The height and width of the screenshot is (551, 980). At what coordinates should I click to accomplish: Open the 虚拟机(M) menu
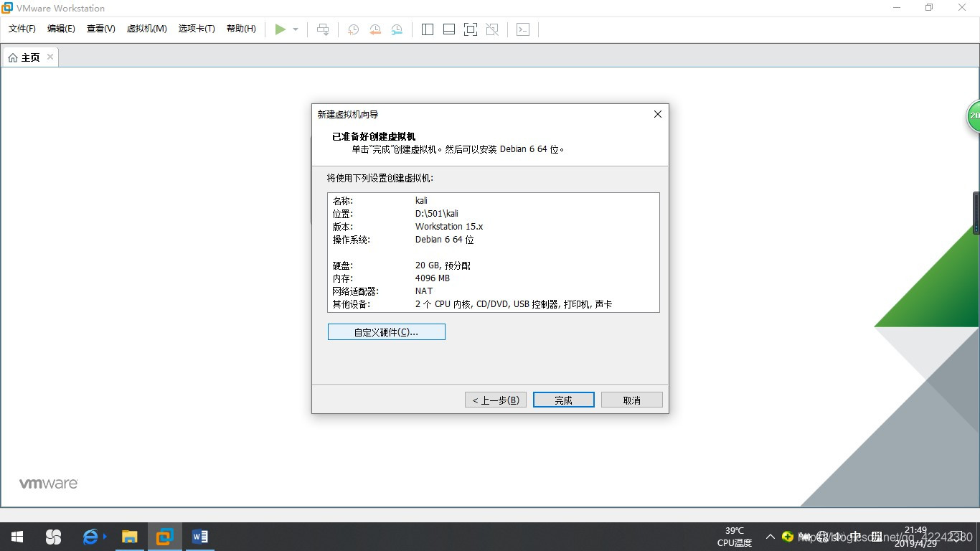pyautogui.click(x=147, y=29)
